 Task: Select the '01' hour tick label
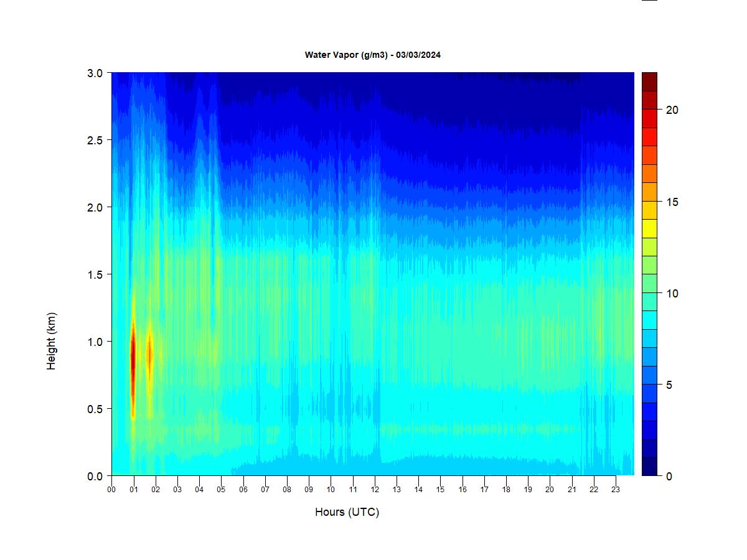tap(133, 489)
